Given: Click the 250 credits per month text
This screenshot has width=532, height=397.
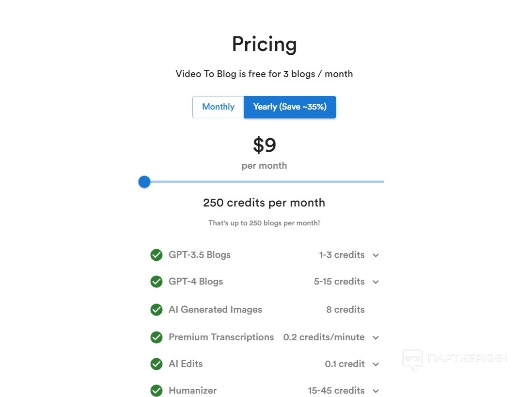Looking at the screenshot, I should [x=264, y=203].
